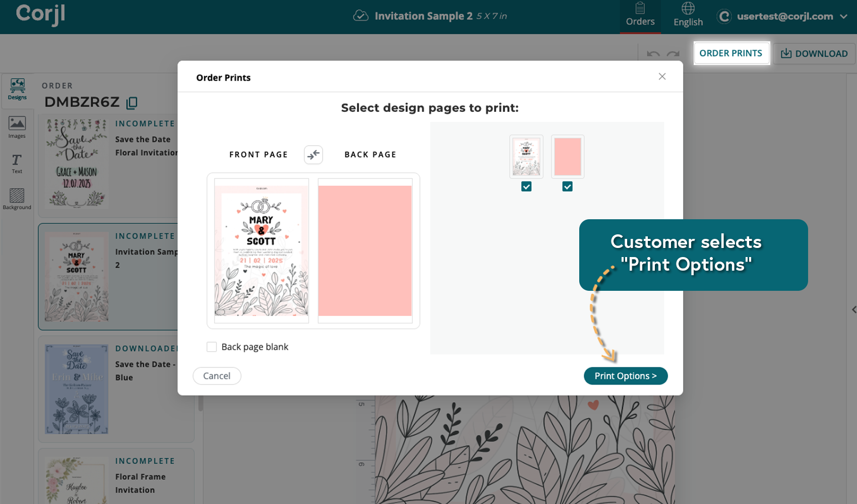
Task: Click the DOWNLOAD button
Action: pyautogui.click(x=814, y=53)
